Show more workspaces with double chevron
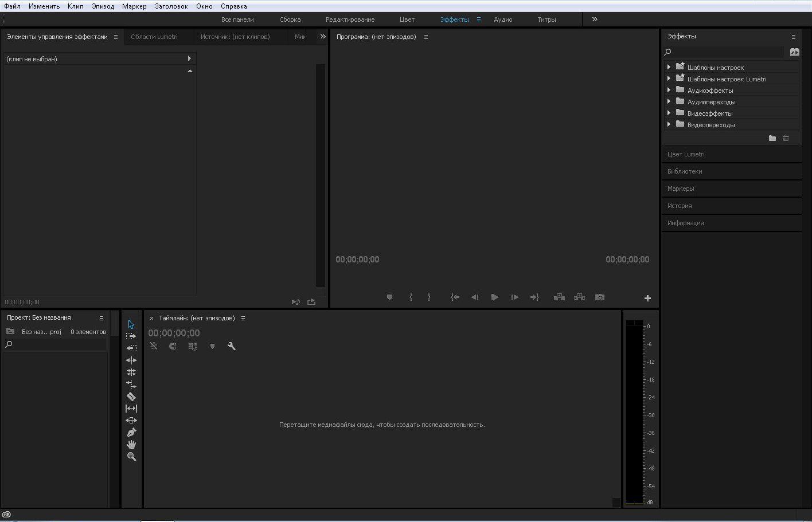The height and width of the screenshot is (522, 812). [x=595, y=19]
